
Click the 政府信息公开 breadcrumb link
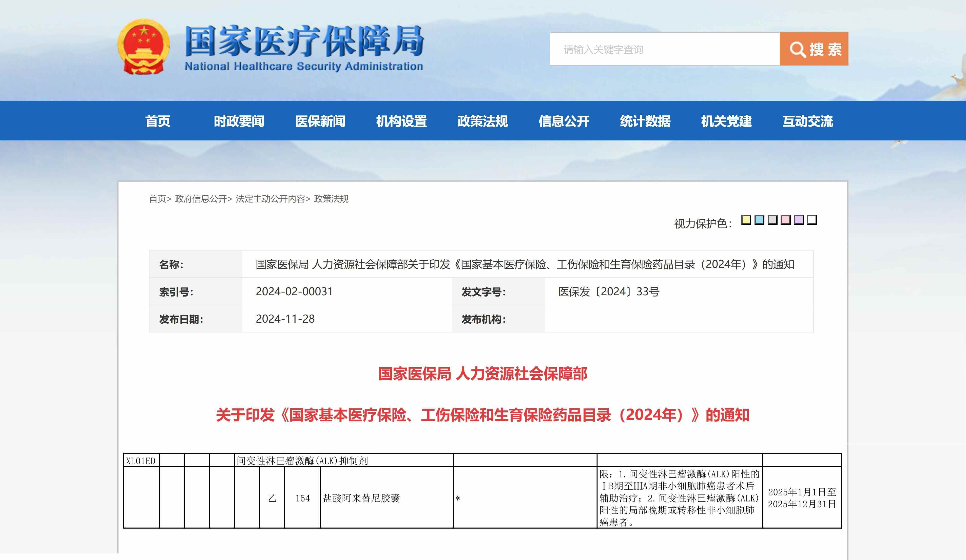(x=201, y=199)
